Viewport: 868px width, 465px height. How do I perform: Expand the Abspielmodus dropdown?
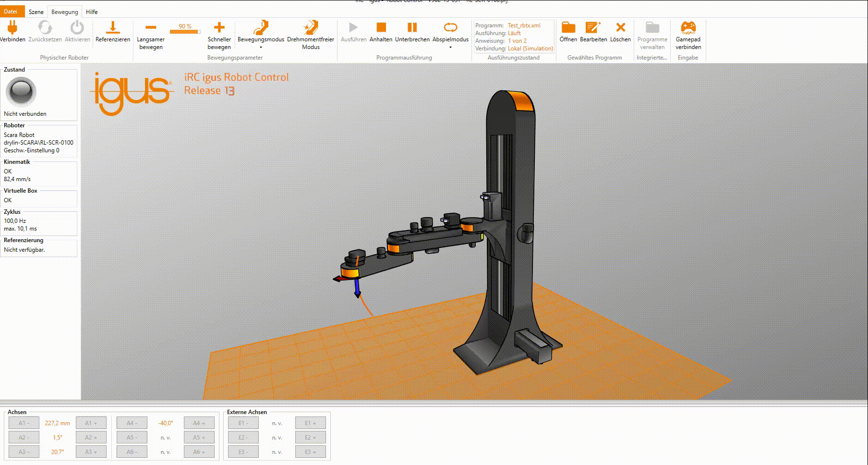tap(450, 48)
